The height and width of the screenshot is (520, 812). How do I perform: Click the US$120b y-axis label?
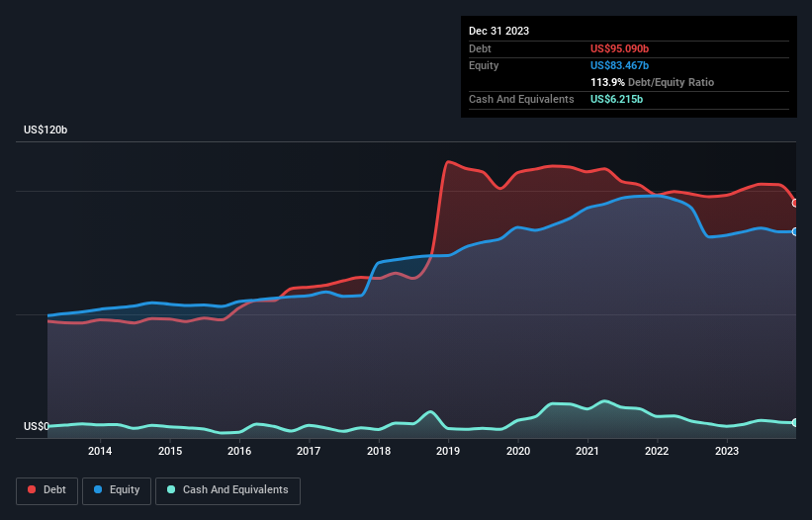[45, 130]
